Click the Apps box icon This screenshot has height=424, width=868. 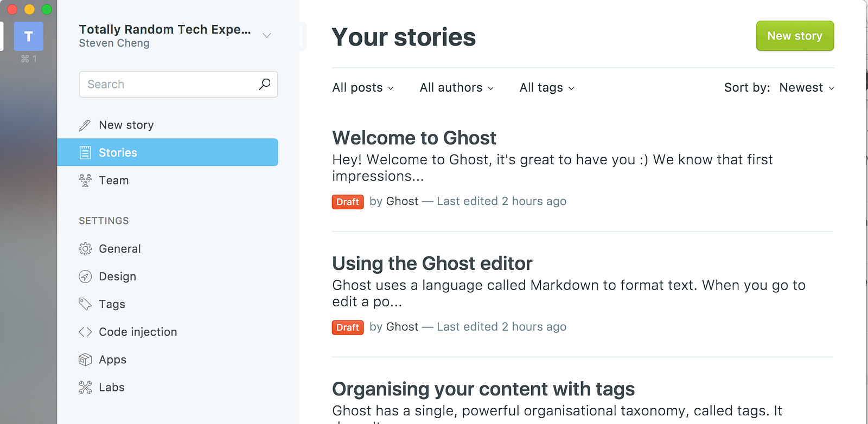click(x=85, y=359)
